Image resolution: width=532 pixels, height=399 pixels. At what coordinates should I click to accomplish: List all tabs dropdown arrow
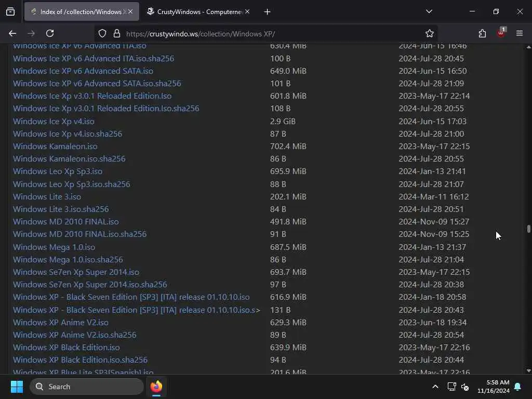coord(429,11)
